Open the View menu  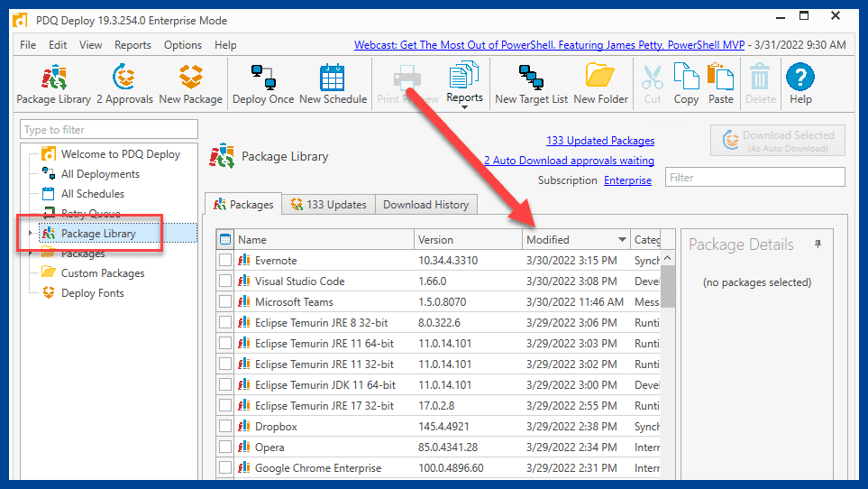coord(90,45)
